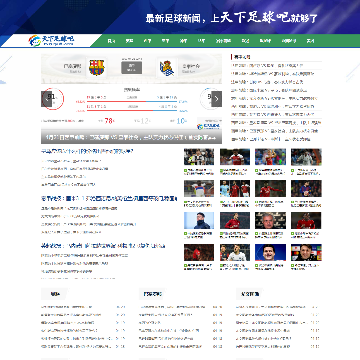Select the last item in the green navigation bar
360x360 pixels.
310,41
